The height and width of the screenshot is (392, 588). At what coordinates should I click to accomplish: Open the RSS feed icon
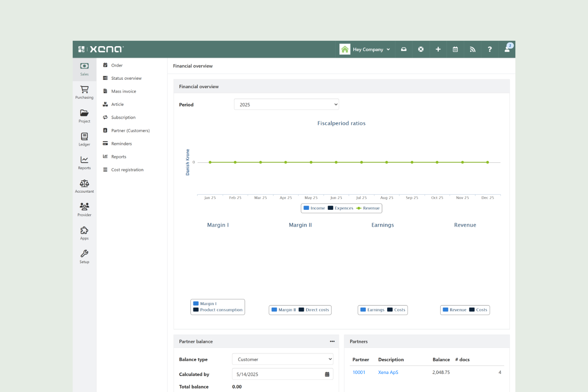coord(472,50)
